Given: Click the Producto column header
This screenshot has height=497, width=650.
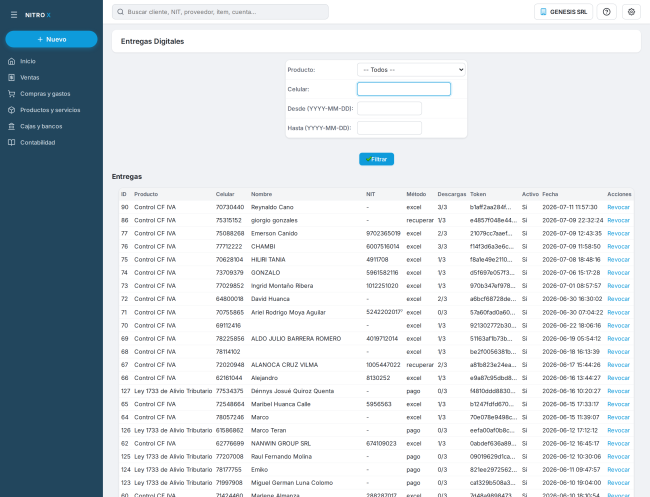Looking at the screenshot, I should (146, 194).
